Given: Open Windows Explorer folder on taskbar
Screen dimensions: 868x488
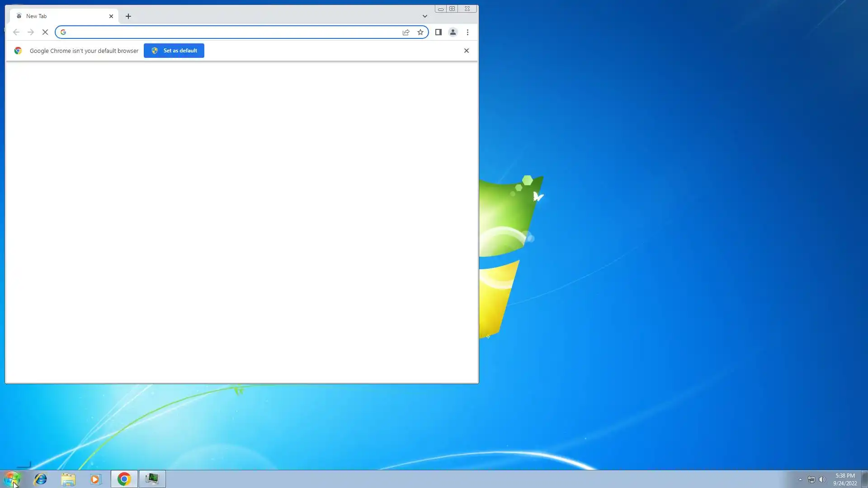Looking at the screenshot, I should pyautogui.click(x=68, y=479).
